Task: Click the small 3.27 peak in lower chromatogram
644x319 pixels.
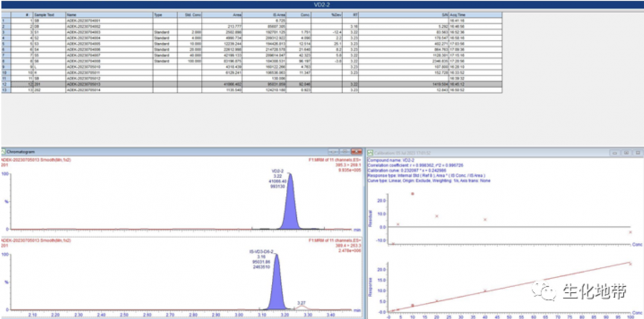Action: tap(302, 307)
